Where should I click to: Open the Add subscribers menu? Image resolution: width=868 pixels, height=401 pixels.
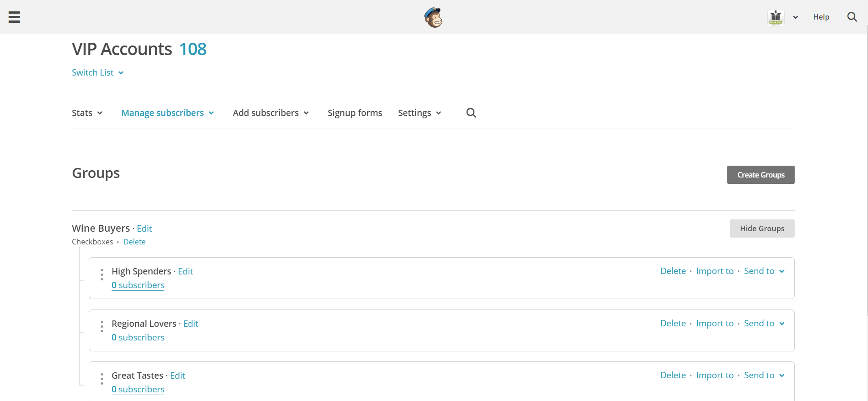tap(271, 113)
